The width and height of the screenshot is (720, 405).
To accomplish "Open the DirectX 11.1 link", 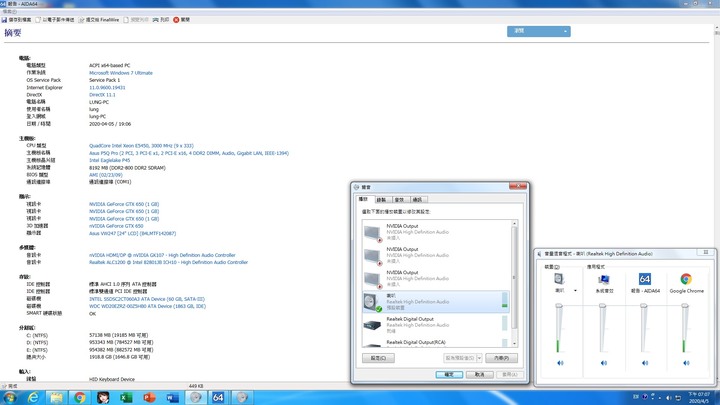I will click(x=102, y=95).
